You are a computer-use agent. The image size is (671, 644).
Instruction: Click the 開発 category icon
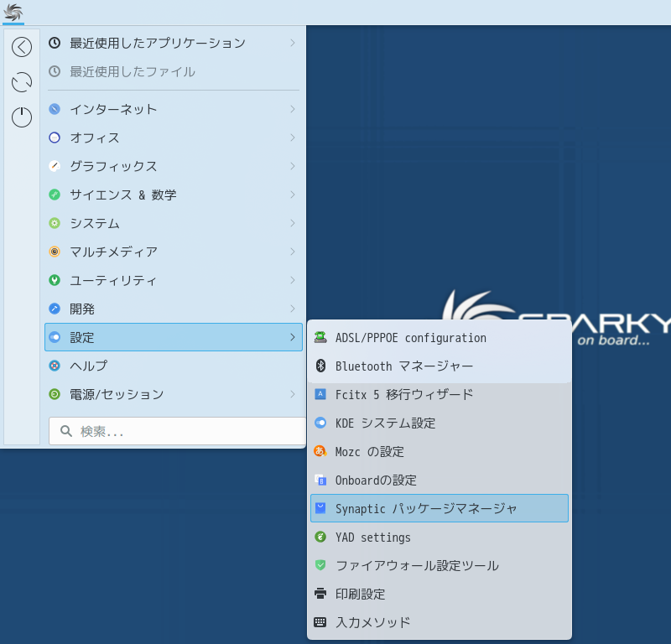pyautogui.click(x=55, y=309)
